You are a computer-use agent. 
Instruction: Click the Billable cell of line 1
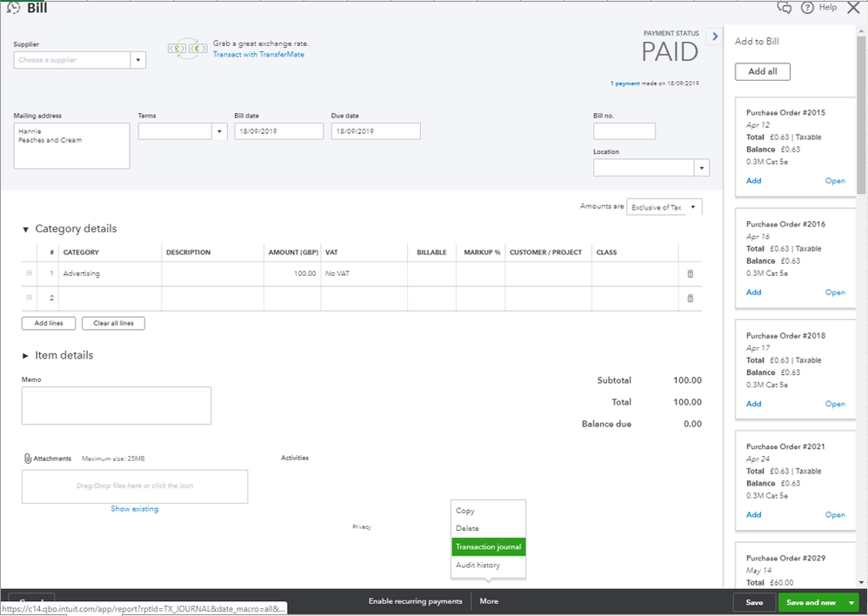point(431,274)
